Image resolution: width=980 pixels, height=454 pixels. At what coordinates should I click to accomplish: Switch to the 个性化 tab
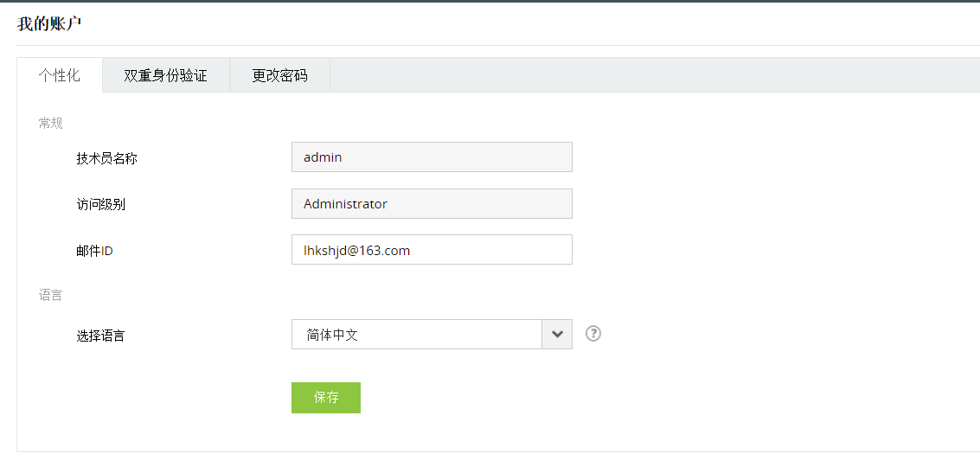click(x=60, y=75)
